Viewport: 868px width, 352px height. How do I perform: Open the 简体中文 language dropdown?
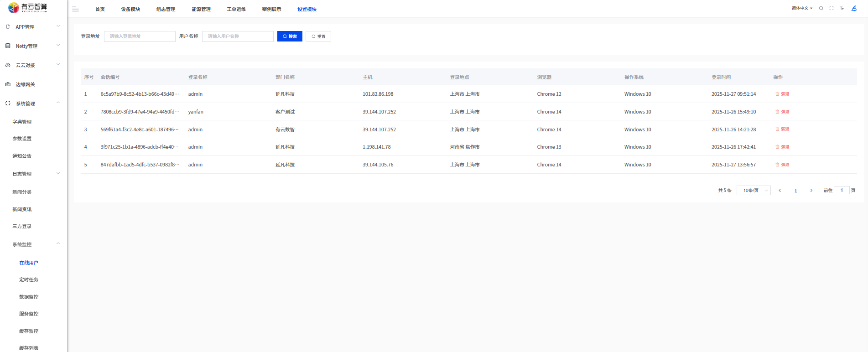[802, 8]
